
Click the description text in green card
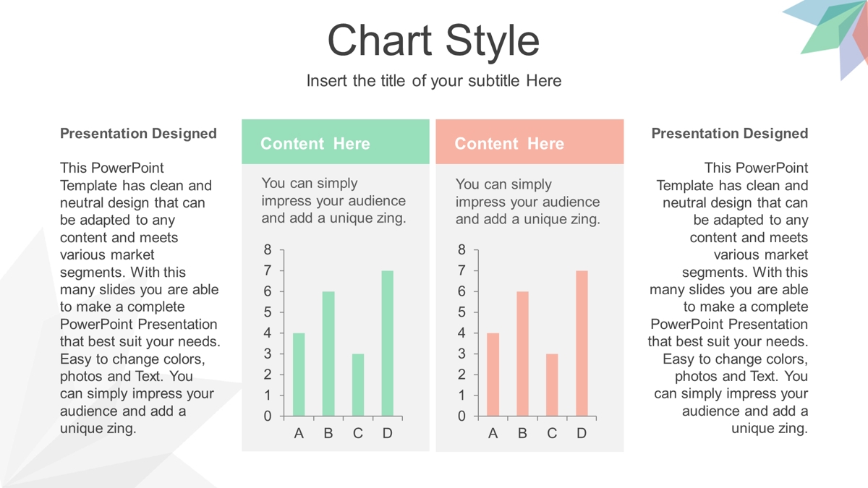(x=333, y=200)
